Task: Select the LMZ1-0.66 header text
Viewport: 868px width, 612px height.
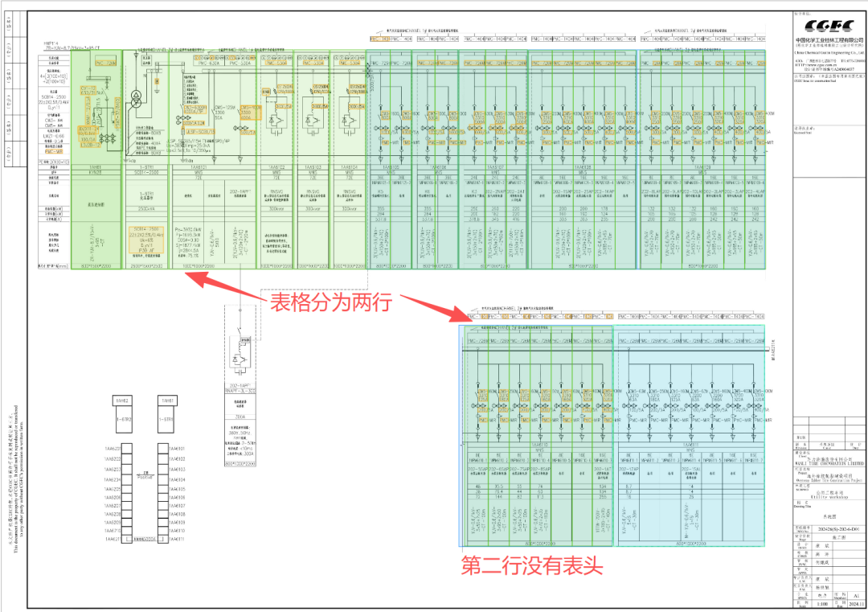Action: pyautogui.click(x=54, y=136)
